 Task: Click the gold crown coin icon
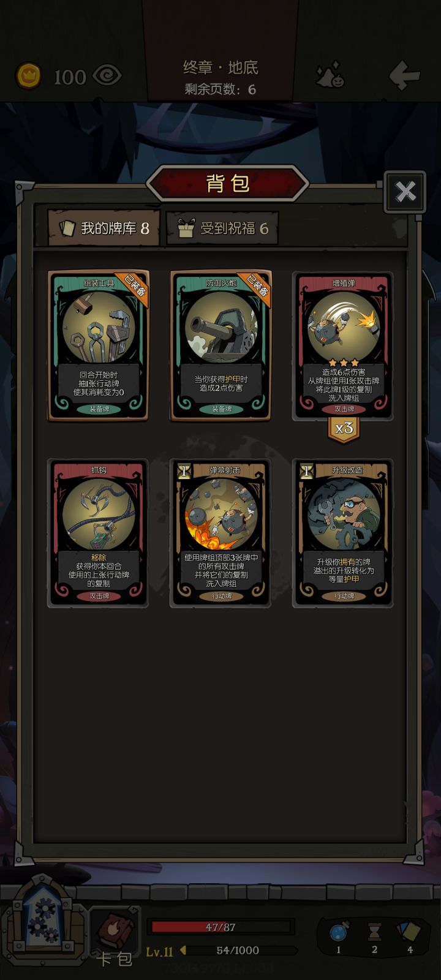(x=28, y=76)
